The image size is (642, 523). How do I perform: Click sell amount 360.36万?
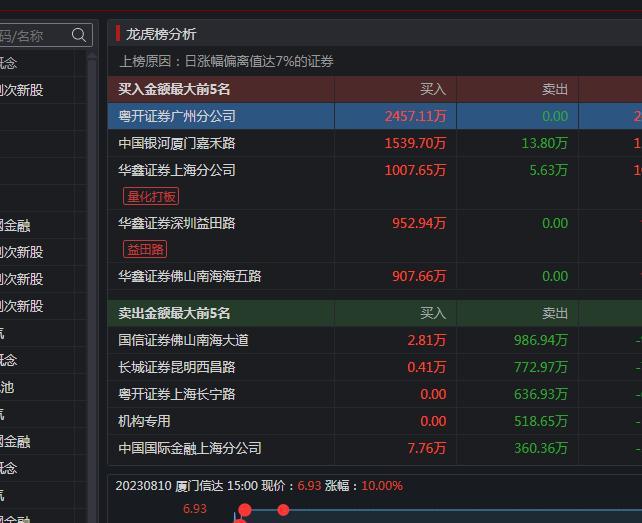541,448
